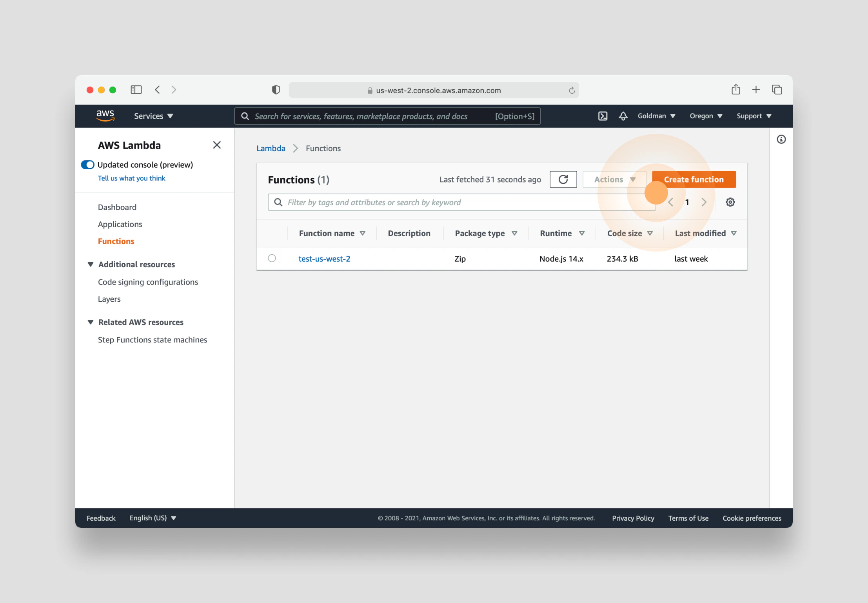Open Dashboard in sidebar

click(117, 207)
